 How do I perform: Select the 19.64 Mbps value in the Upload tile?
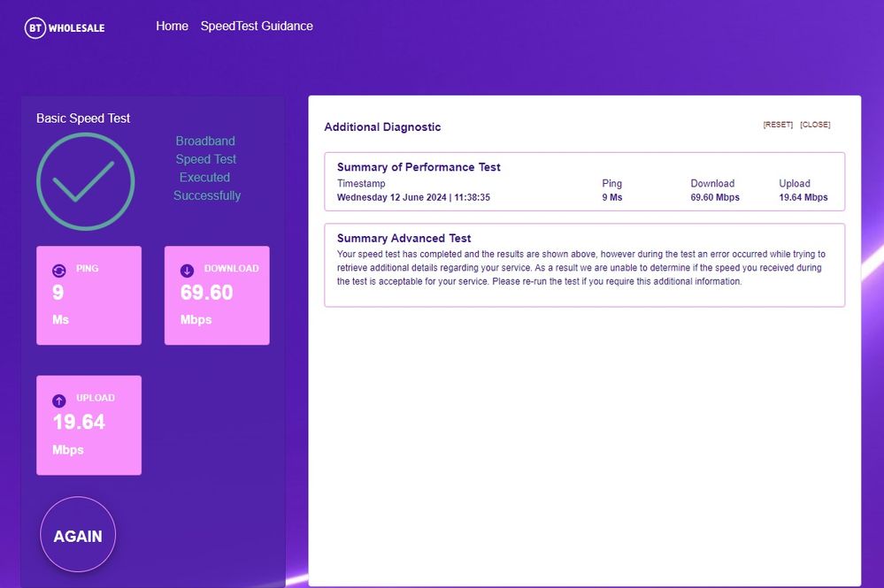[79, 423]
